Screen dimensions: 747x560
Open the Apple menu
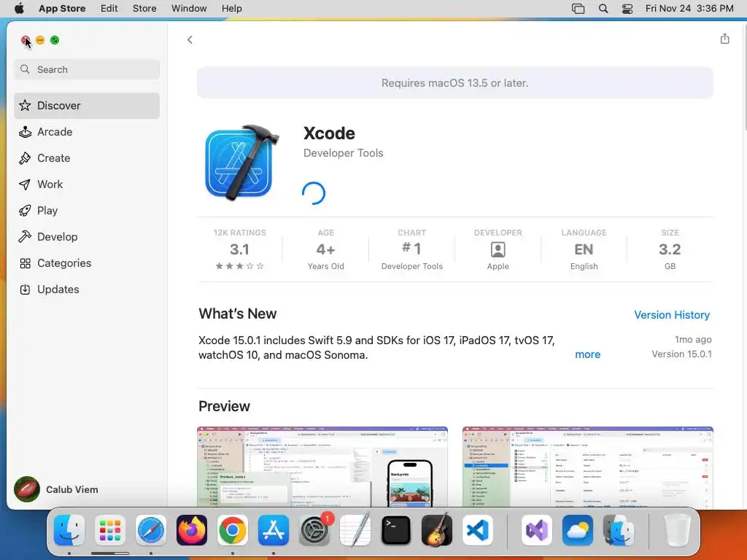[x=19, y=9]
